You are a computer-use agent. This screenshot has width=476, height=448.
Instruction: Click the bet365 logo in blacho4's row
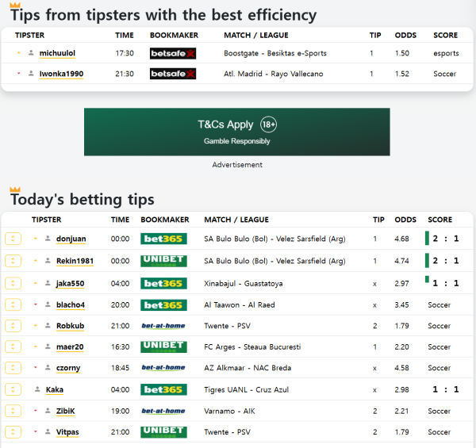click(163, 304)
